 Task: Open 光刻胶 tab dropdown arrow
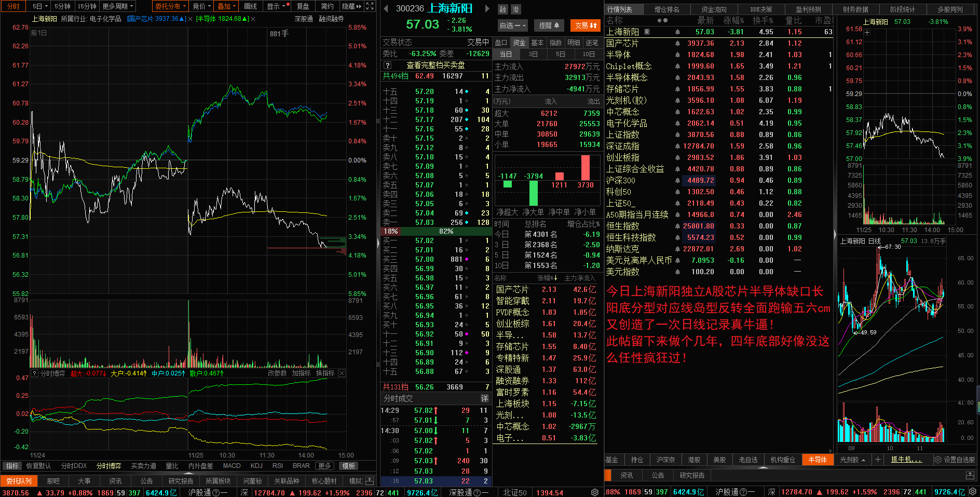tap(863, 460)
